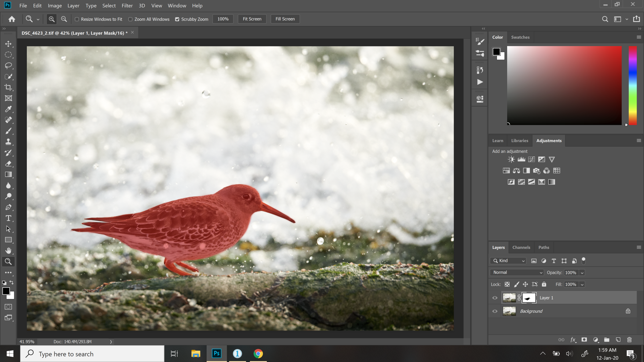
Task: Uncheck Scrubby Zoom checkbox
Action: click(177, 19)
